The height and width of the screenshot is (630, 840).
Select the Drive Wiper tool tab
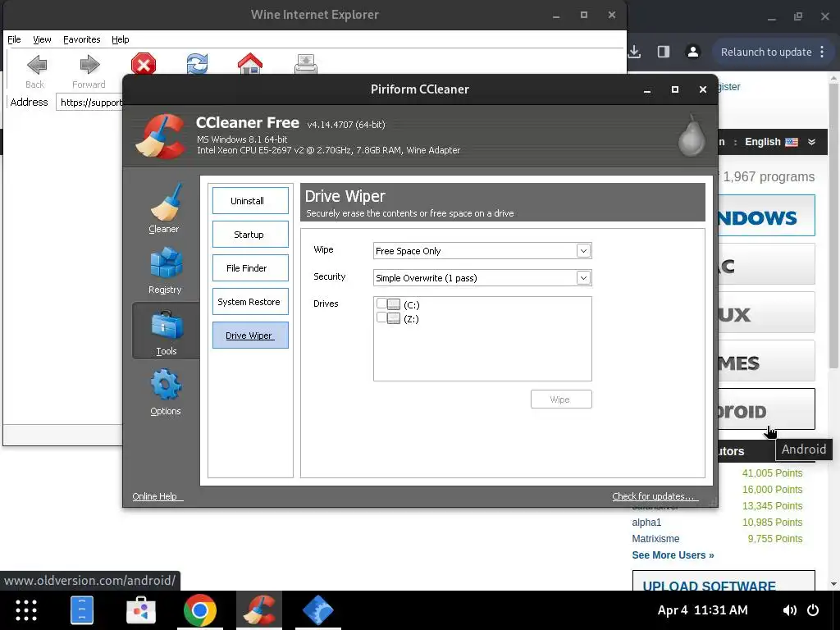pyautogui.click(x=250, y=336)
